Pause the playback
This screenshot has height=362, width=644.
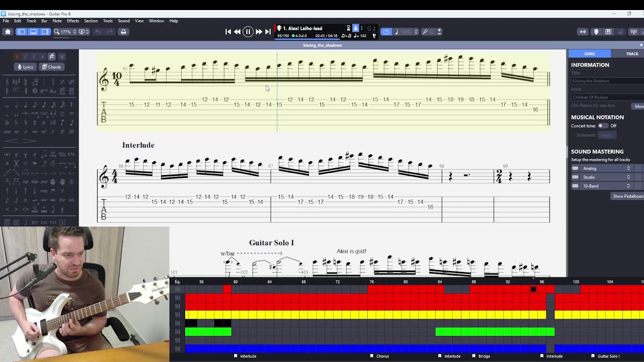(x=248, y=32)
